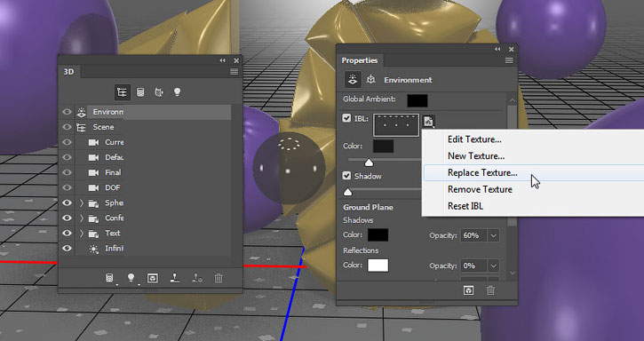Click Shadow softness slider handle

(347, 192)
